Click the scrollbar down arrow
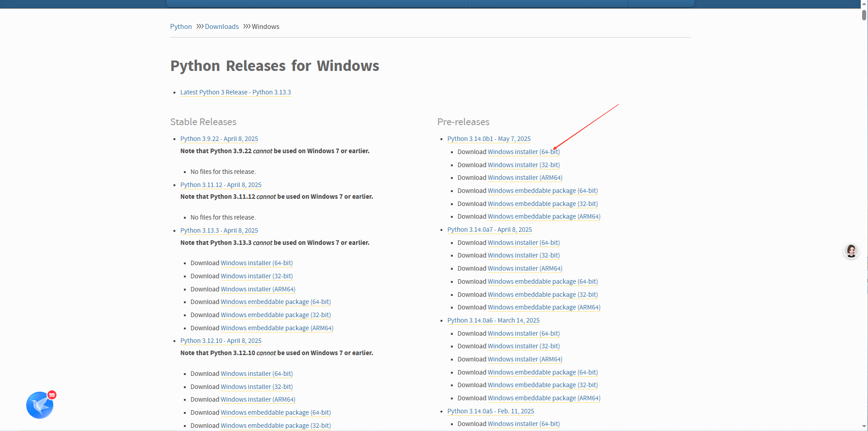The height and width of the screenshot is (431, 868). 863,426
